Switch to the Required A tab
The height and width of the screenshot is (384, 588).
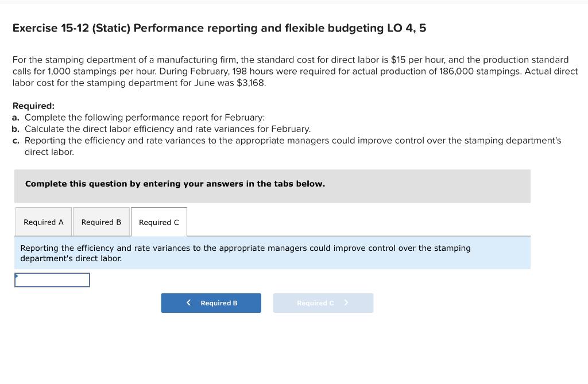[43, 222]
